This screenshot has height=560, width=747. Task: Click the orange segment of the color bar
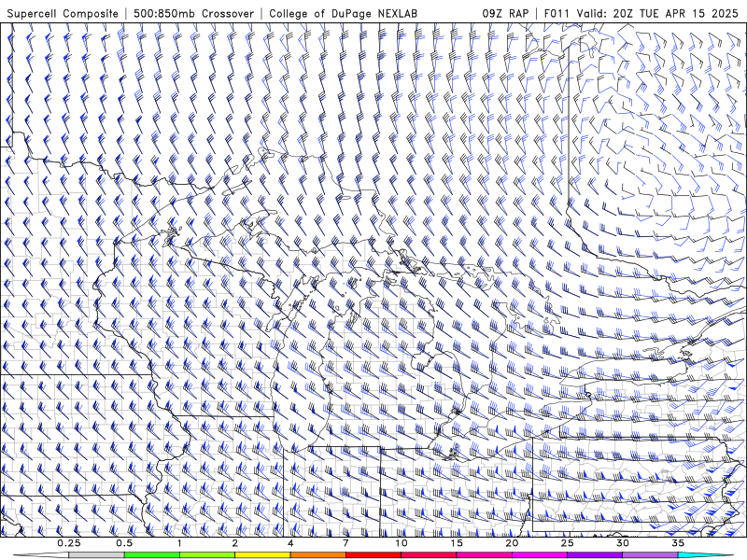(x=317, y=555)
